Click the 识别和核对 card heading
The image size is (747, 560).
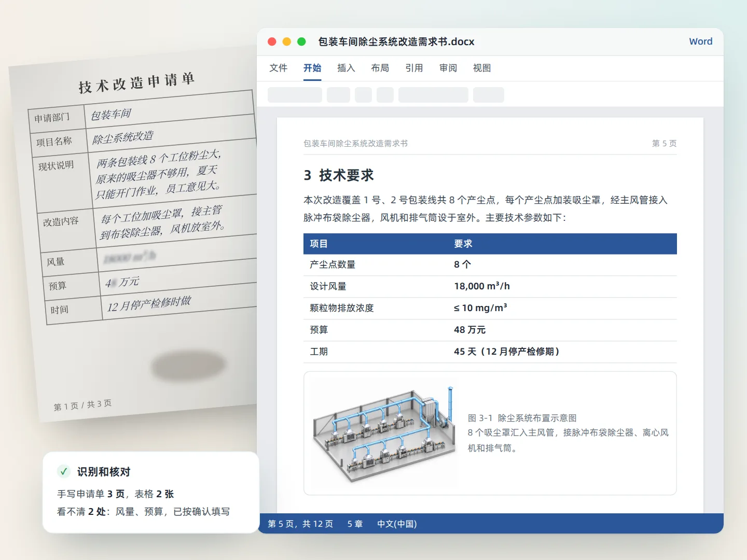[104, 472]
